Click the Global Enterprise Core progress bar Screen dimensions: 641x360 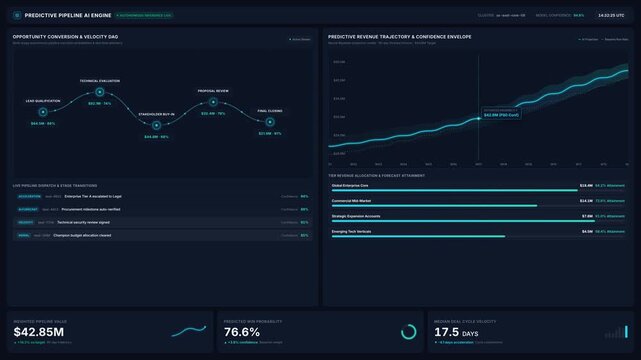[x=478, y=190]
